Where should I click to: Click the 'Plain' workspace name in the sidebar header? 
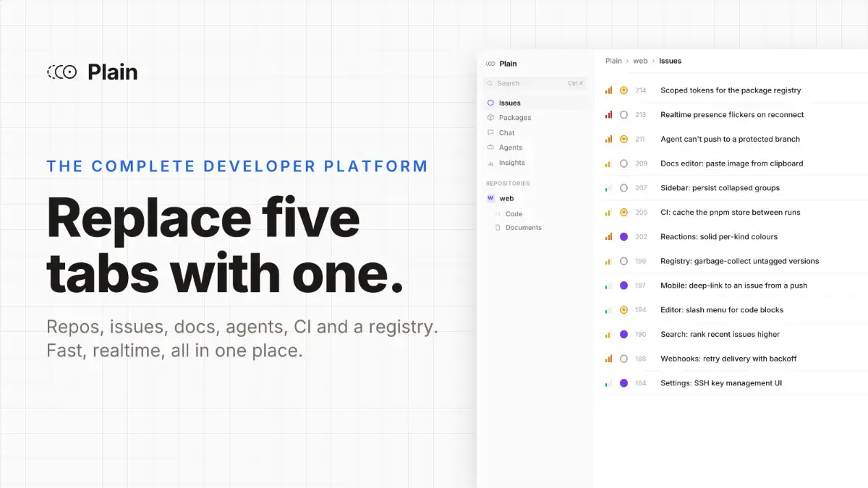point(508,64)
